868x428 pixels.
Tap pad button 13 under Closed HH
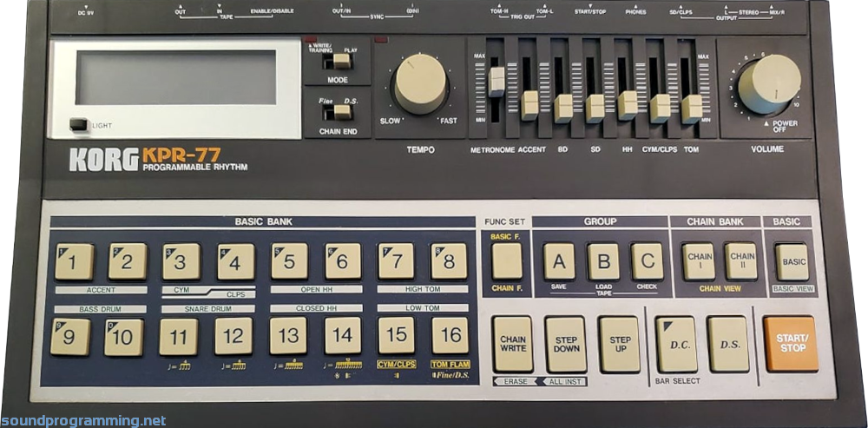coord(288,336)
